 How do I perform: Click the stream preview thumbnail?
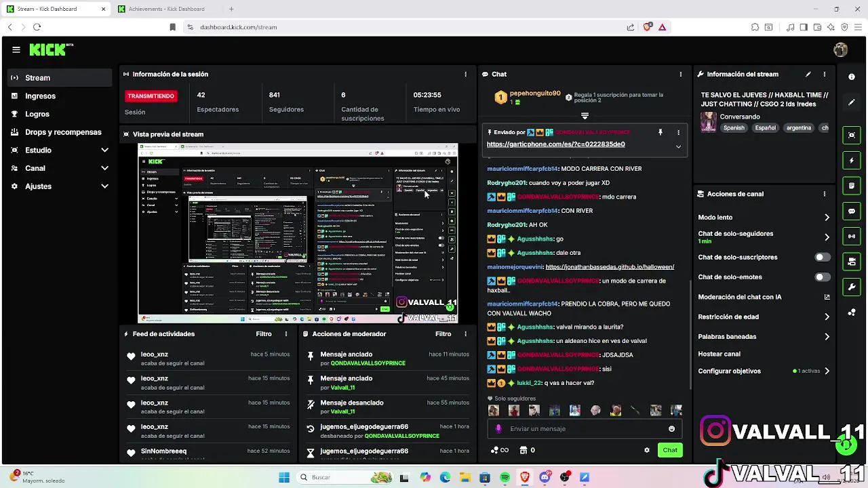pyautogui.click(x=298, y=233)
